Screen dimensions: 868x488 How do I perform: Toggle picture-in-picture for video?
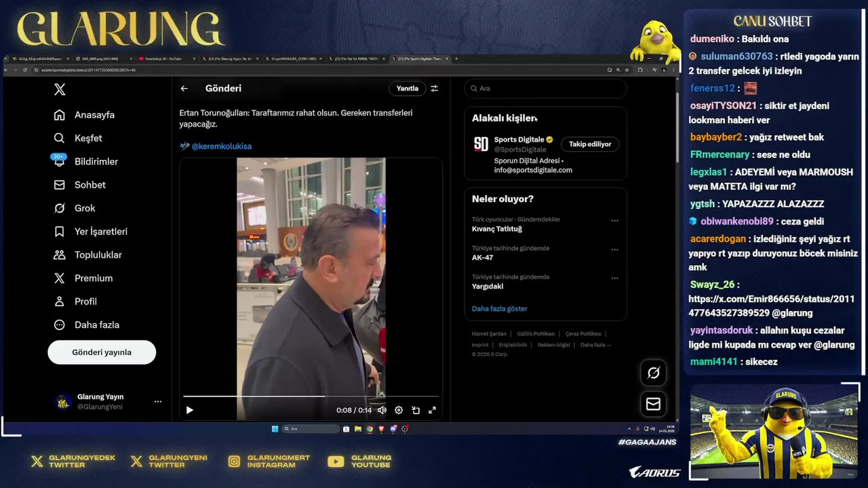pyautogui.click(x=416, y=410)
